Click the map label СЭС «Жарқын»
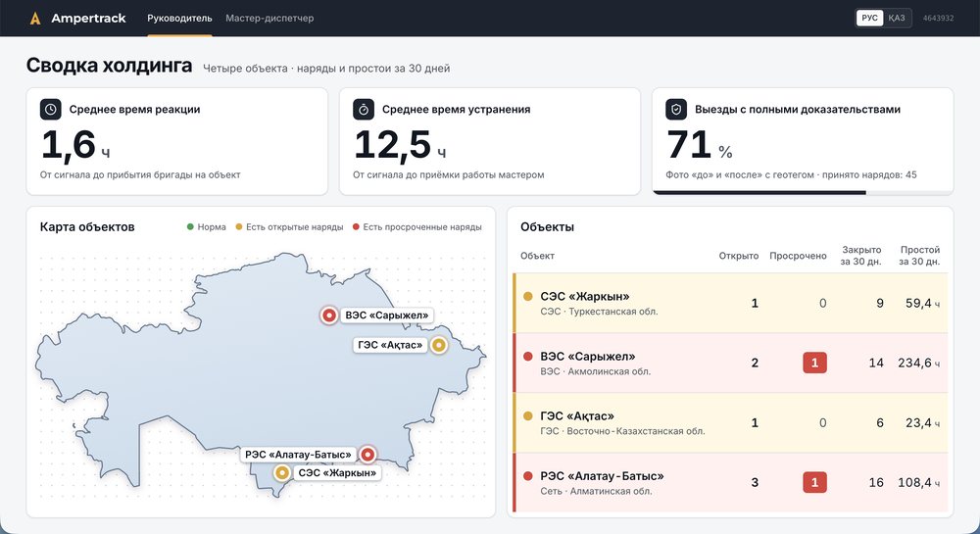The width and height of the screenshot is (980, 534). tap(337, 473)
